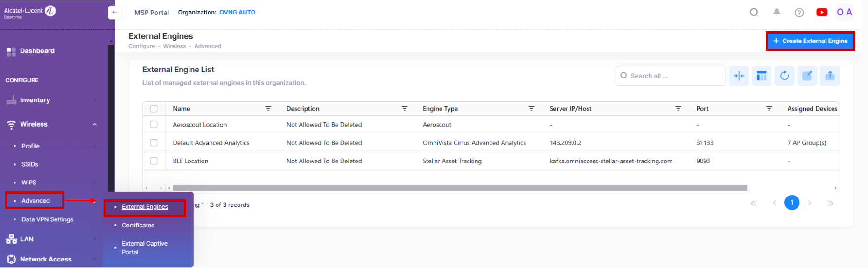Open Certificates in the Advanced submenu
Viewport: 868px width, 268px height.
click(138, 225)
